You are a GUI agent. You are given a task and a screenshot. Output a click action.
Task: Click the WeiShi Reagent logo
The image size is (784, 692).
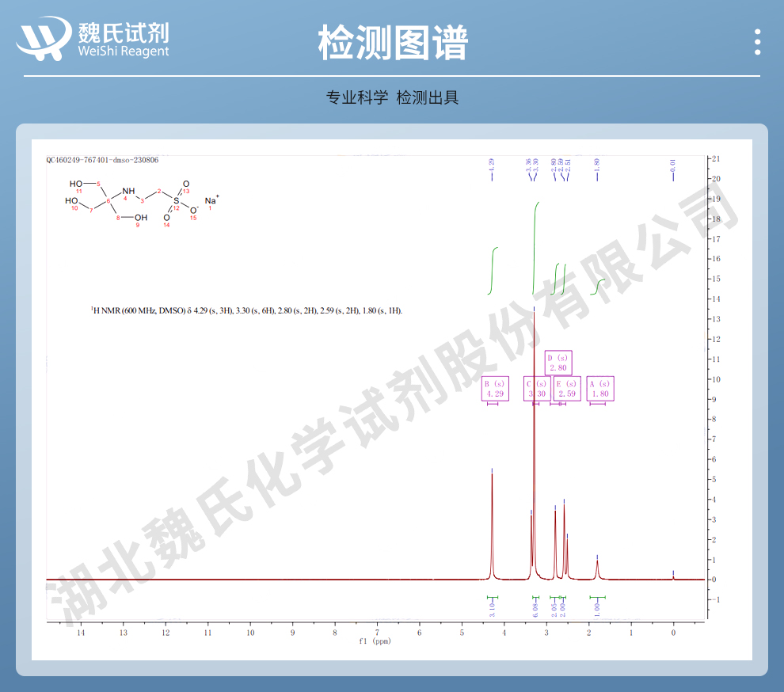click(x=94, y=39)
